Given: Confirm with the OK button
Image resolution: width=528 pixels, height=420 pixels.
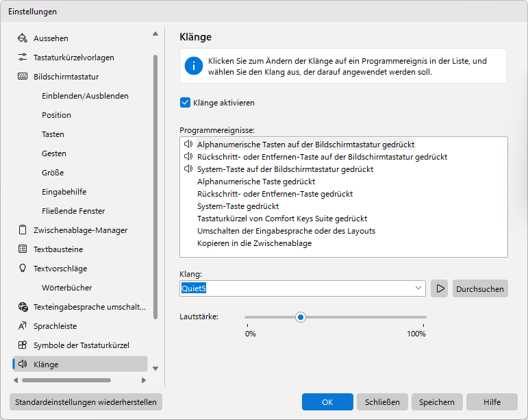Looking at the screenshot, I should 327,402.
